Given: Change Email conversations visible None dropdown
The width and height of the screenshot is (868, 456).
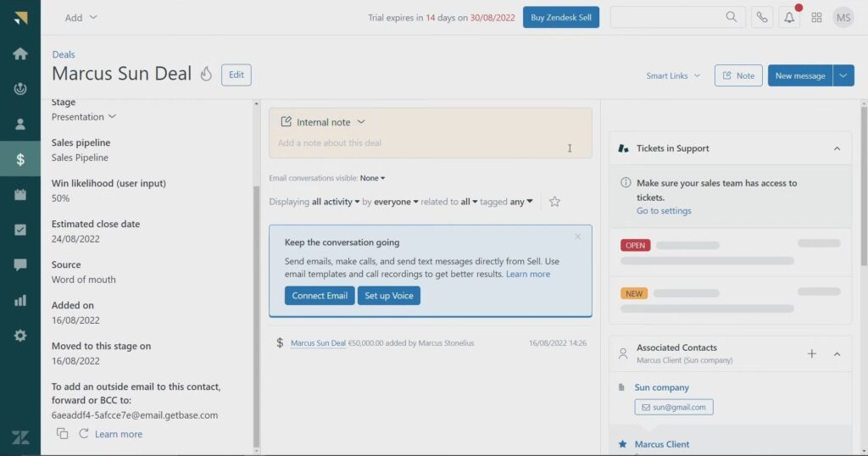Looking at the screenshot, I should click(x=372, y=178).
